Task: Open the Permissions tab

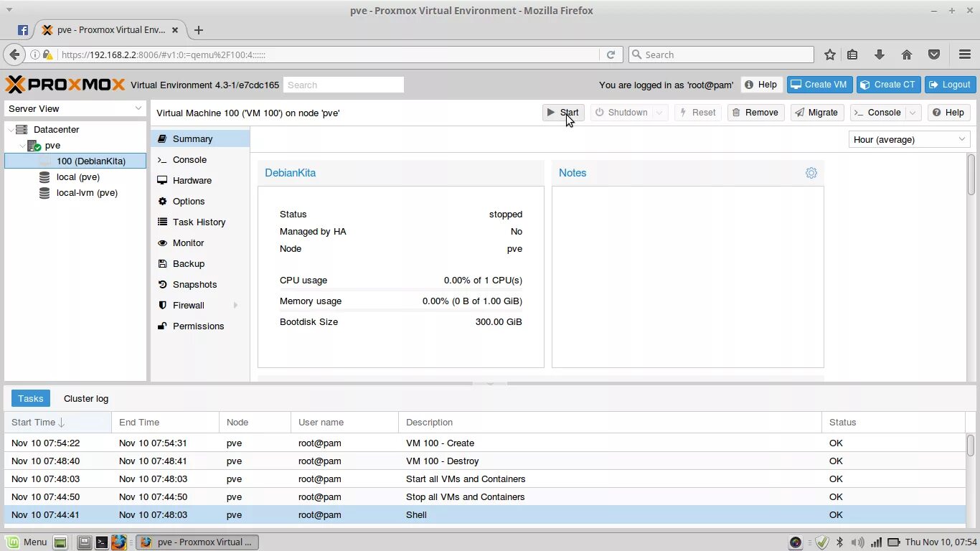Action: (200, 326)
